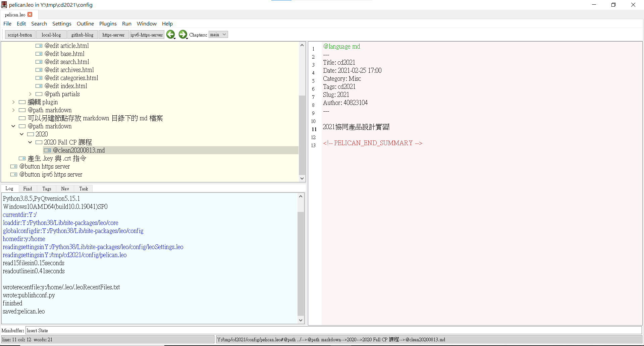The image size is (644, 346).
Task: Open the Search menu
Action: pyautogui.click(x=39, y=23)
